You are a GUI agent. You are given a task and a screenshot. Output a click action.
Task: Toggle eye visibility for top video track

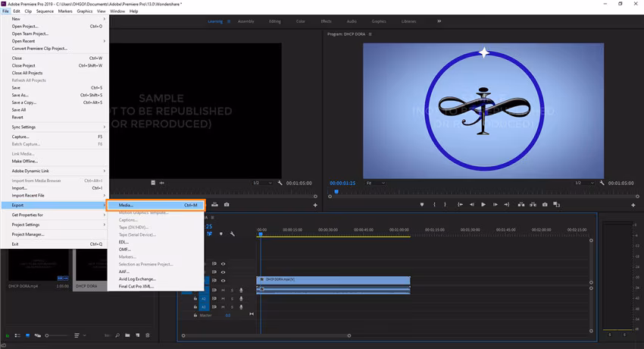pyautogui.click(x=223, y=264)
